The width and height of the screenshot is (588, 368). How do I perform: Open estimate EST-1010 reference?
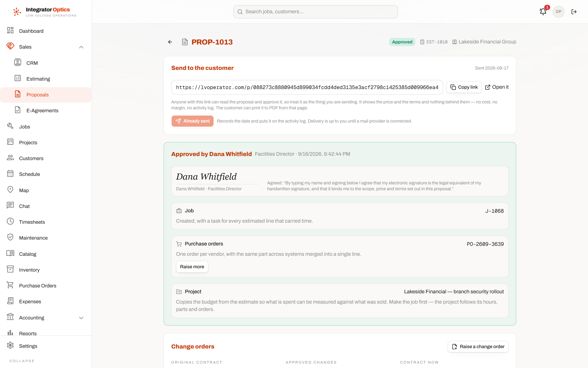pyautogui.click(x=434, y=42)
